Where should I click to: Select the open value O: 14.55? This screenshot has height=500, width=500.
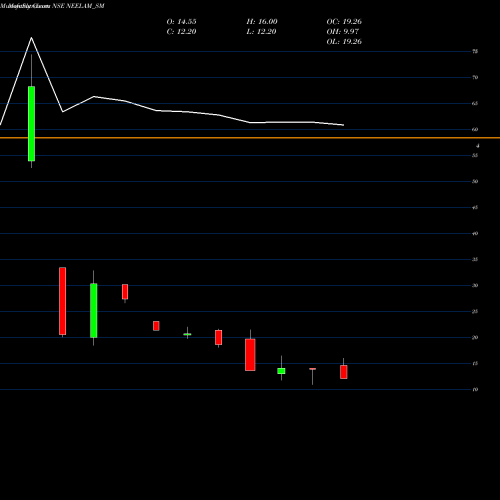coord(181,22)
